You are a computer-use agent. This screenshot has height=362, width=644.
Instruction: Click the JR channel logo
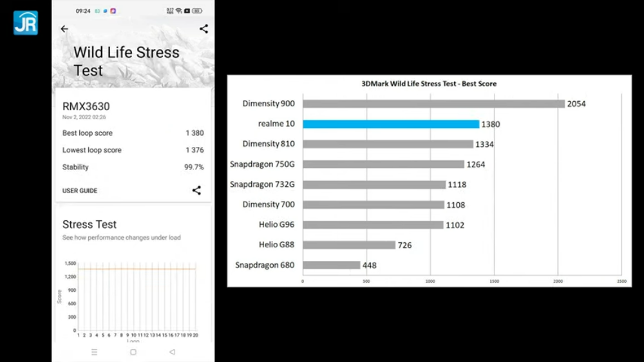coord(26,23)
